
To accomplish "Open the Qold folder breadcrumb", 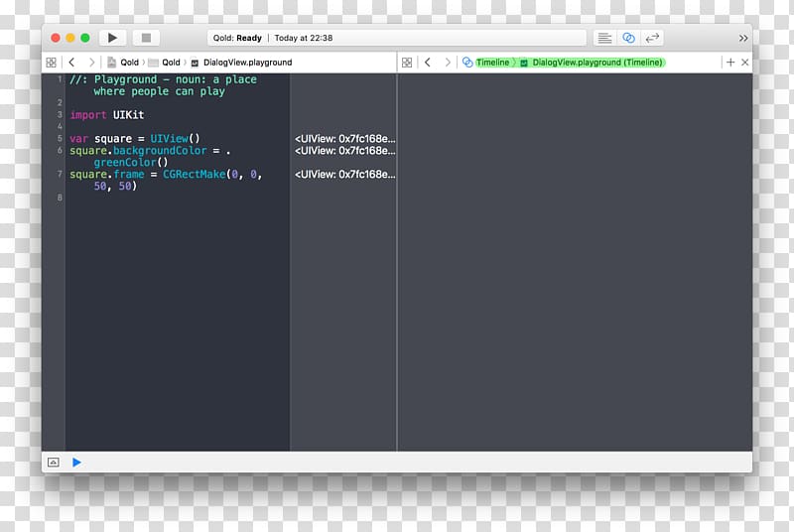I will [x=164, y=63].
